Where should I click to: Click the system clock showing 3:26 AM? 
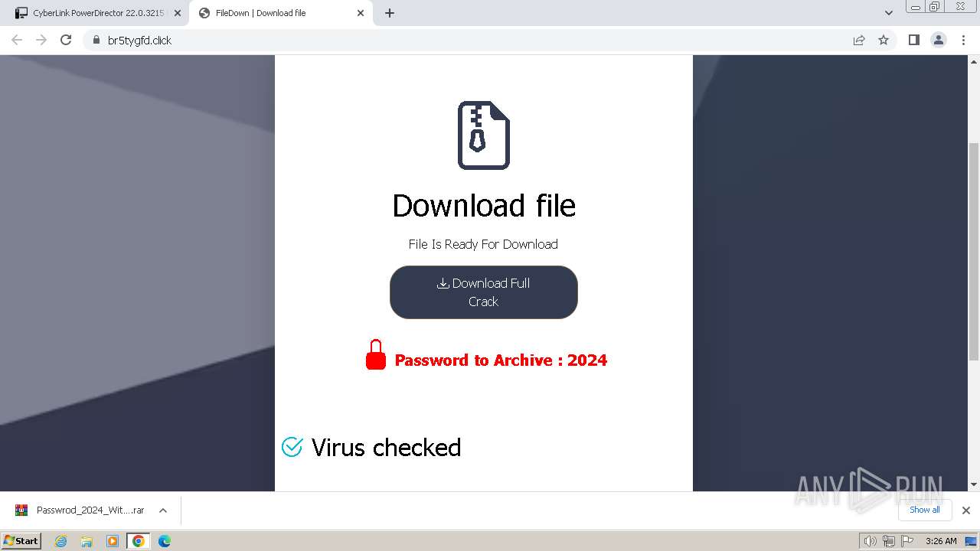click(x=941, y=541)
